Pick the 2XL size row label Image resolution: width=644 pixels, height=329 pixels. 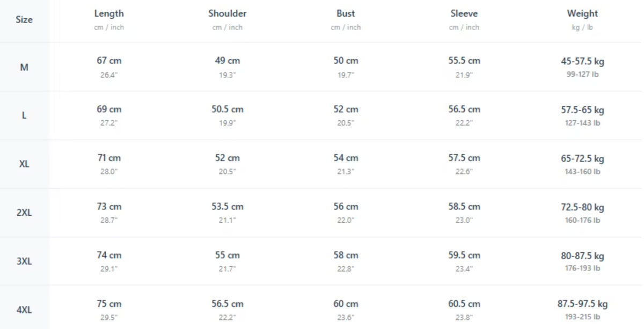tap(24, 213)
